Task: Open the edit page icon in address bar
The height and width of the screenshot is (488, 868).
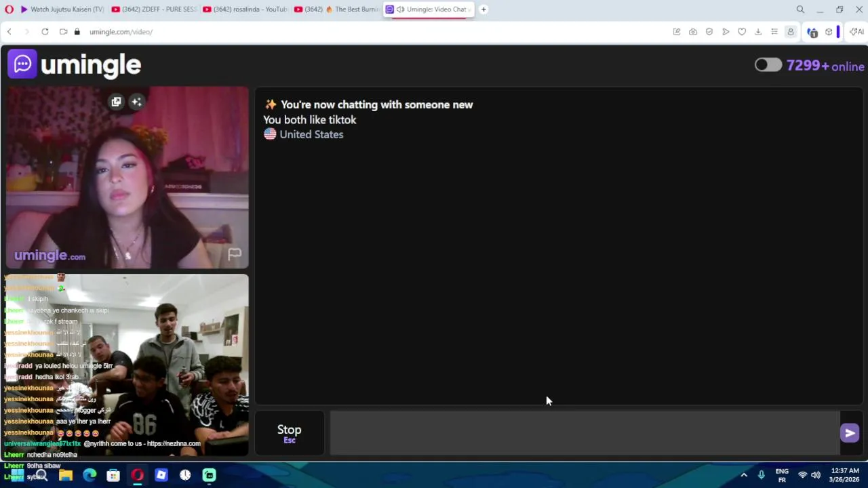Action: click(x=677, y=32)
